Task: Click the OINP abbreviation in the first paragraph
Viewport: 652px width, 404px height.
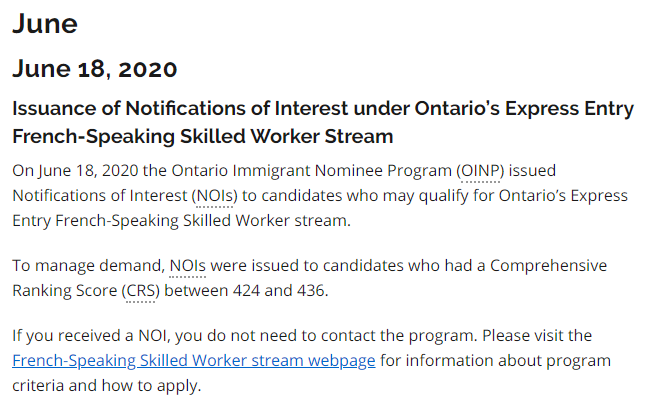Action: (480, 170)
